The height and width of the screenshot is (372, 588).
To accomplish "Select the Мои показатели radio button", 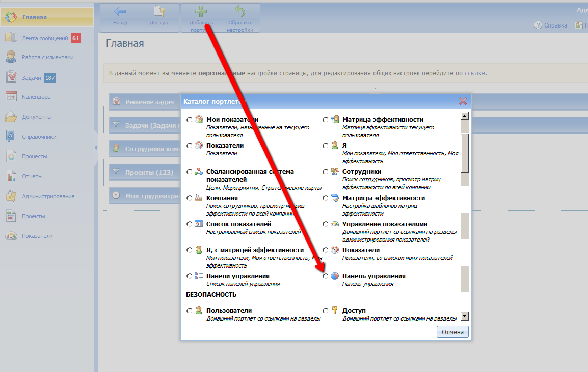I will click(190, 120).
